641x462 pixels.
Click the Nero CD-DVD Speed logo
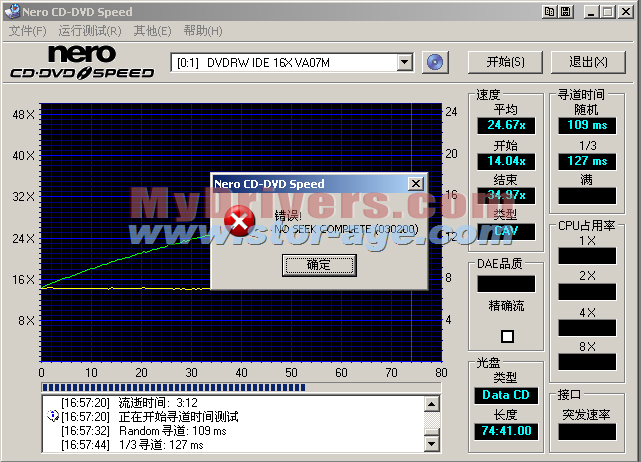pos(82,62)
